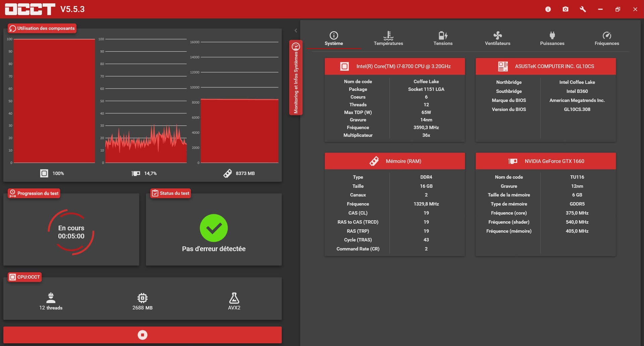Click the En cours progress timer circle
The height and width of the screenshot is (346, 644).
coord(71,232)
